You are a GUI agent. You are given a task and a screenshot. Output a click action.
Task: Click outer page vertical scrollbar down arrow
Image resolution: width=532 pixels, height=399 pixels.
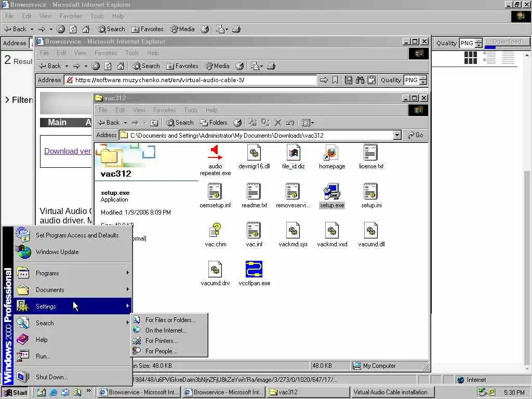[x=527, y=369]
